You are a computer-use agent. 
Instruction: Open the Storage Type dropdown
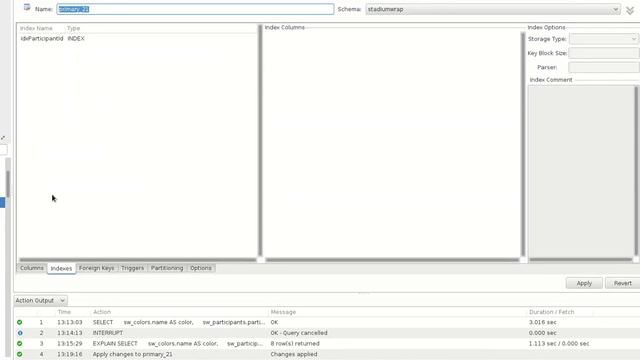coord(604,39)
